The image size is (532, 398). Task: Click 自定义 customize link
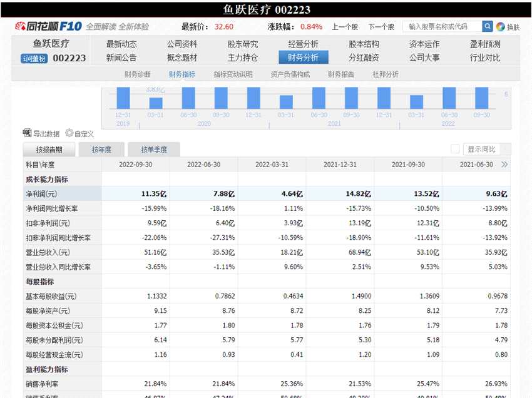pyautogui.click(x=84, y=134)
